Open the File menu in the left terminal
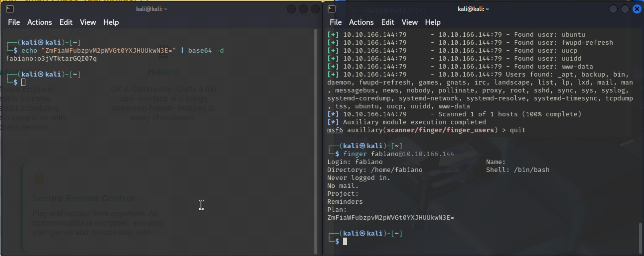This screenshot has height=256, width=644. (14, 22)
